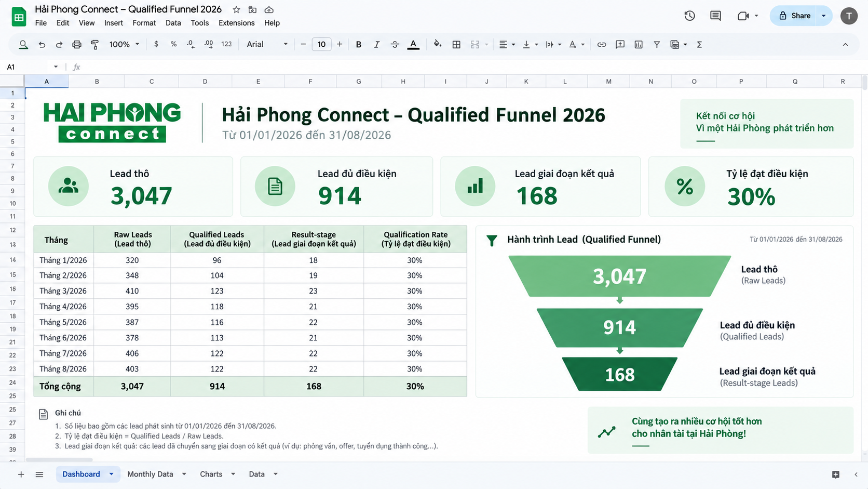Open the search menus magnifier icon
Image resolution: width=868 pixels, height=489 pixels.
(x=23, y=45)
